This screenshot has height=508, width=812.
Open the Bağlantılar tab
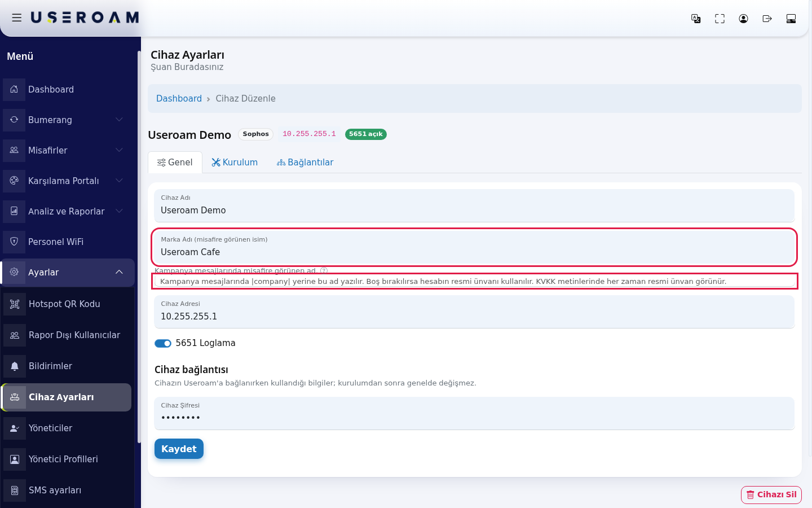point(305,163)
